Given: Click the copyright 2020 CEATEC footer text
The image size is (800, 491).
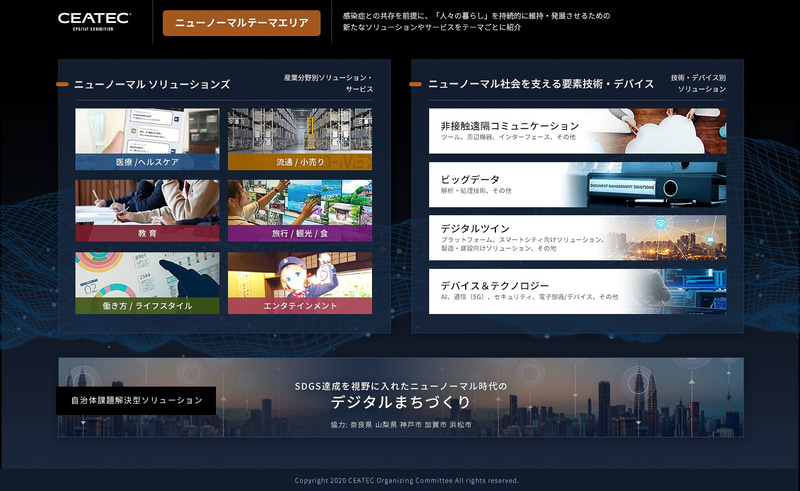Looking at the screenshot, I should point(407,480).
